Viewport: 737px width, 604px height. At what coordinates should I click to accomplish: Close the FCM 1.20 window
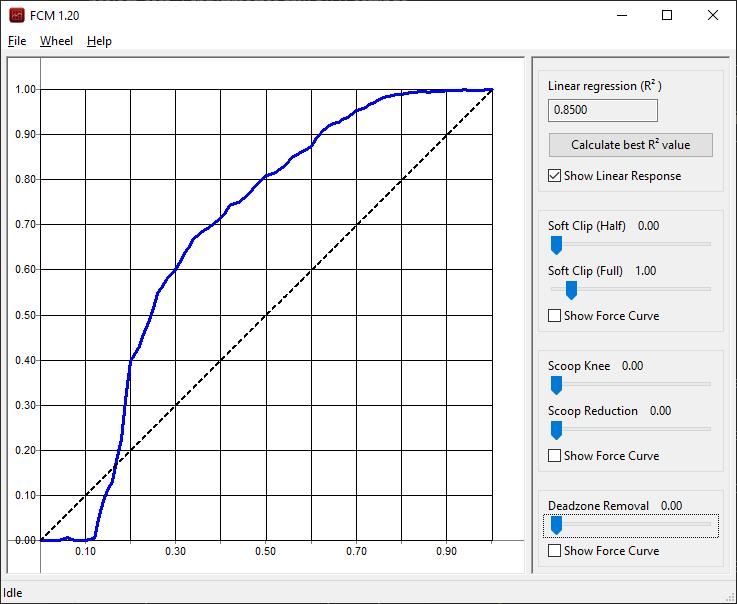[x=713, y=16]
